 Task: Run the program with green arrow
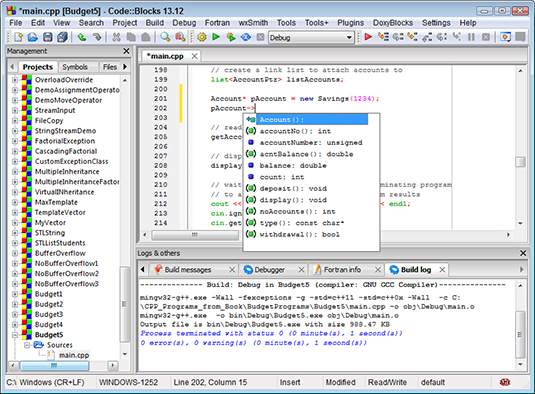click(216, 37)
